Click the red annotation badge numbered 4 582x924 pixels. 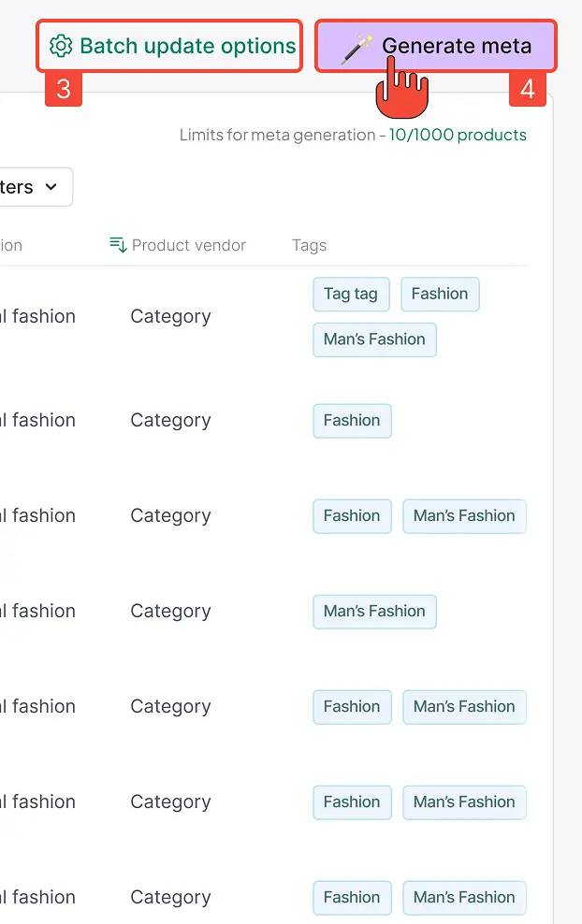click(528, 89)
